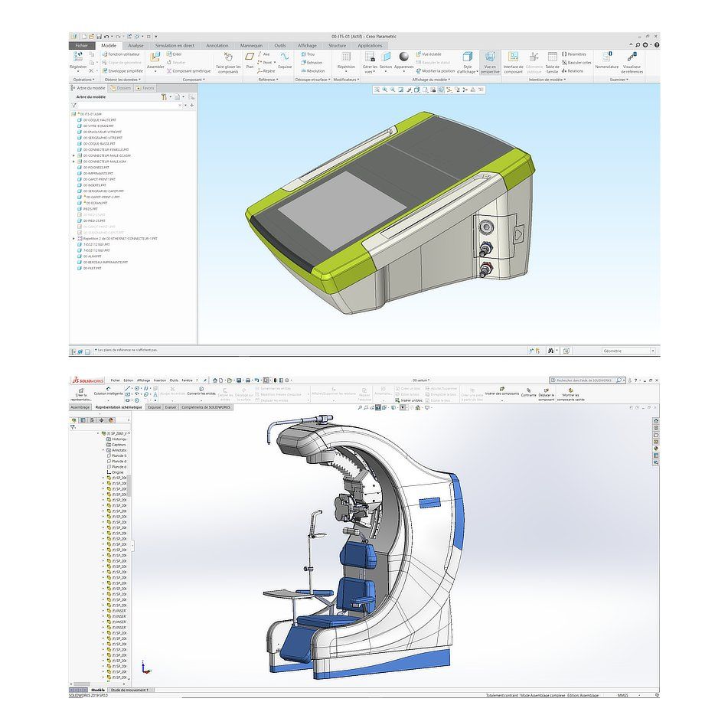Image resolution: width=728 pixels, height=728 pixels.
Task: Click the Assembler component icon
Action: click(155, 57)
